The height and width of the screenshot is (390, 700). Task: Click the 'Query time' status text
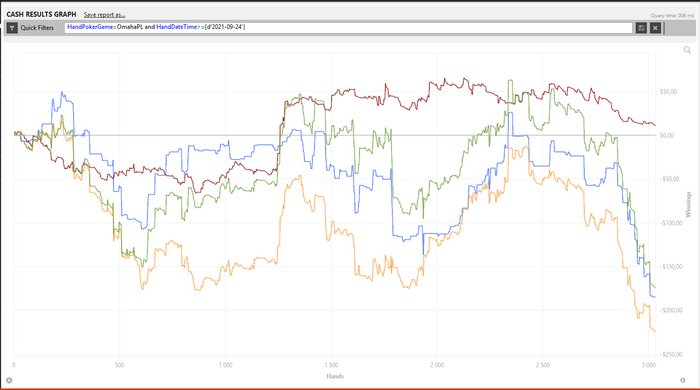click(x=672, y=16)
